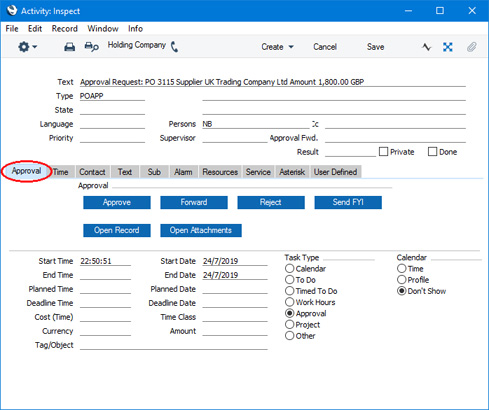Select Profile calendar option
489x410 pixels.
click(402, 279)
